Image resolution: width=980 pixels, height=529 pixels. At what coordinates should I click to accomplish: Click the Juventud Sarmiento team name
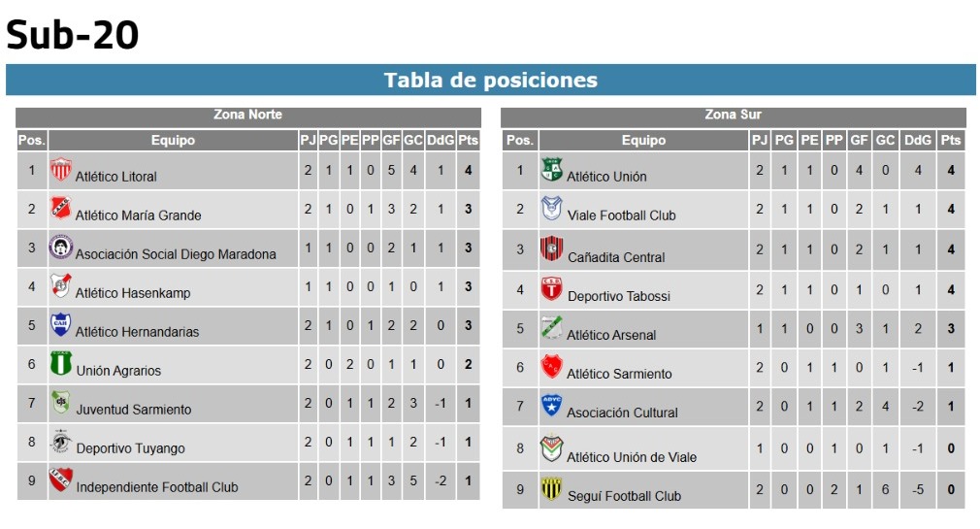coord(134,410)
